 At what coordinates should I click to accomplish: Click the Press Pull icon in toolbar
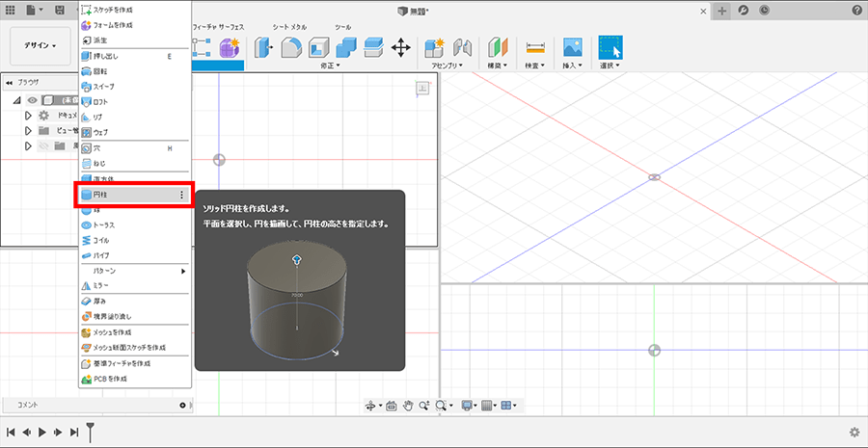tap(262, 47)
